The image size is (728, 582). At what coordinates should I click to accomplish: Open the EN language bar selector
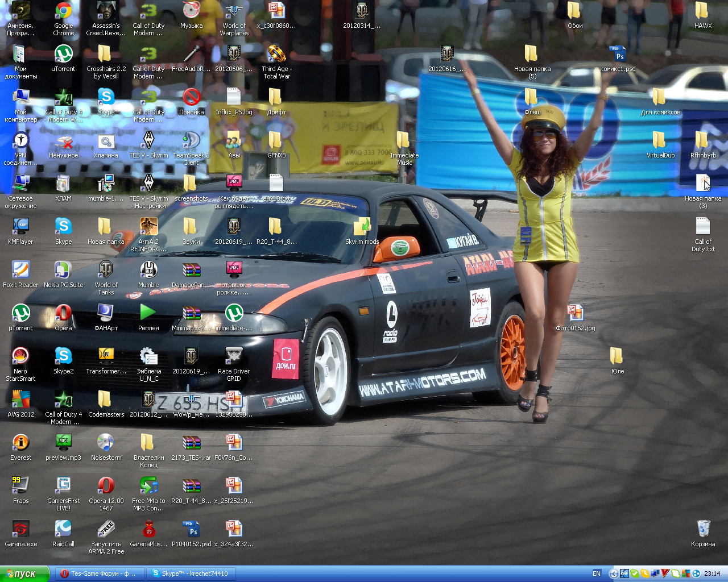click(597, 573)
